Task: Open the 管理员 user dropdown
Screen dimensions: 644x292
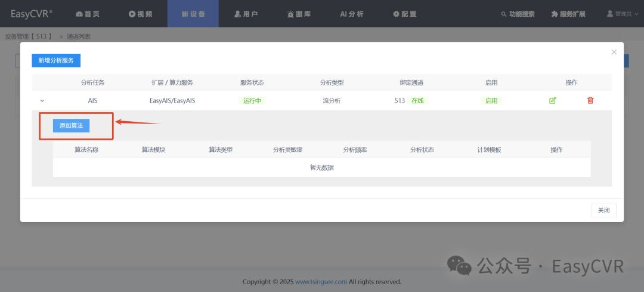Action: click(x=623, y=14)
